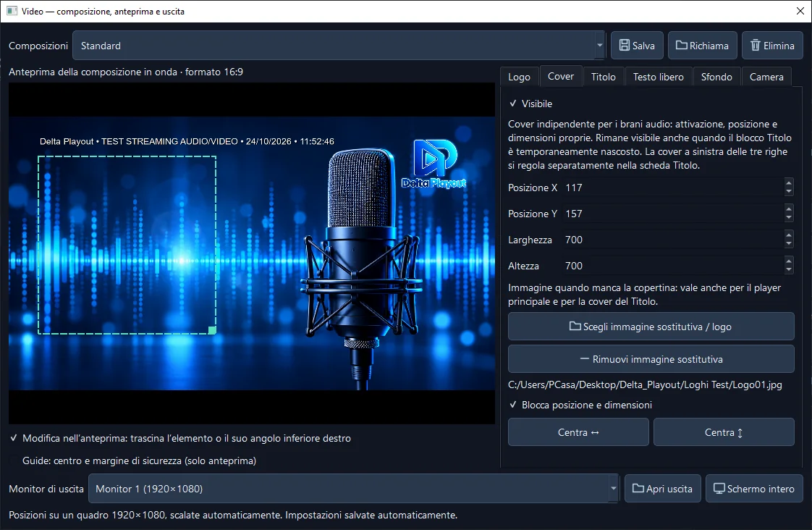
Task: Click the status text Posizioni su un quadro 1920×1080
Action: pyautogui.click(x=233, y=515)
